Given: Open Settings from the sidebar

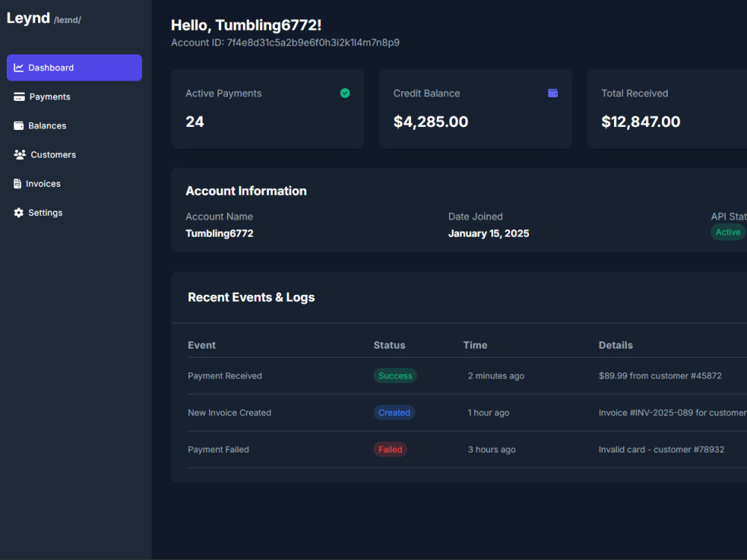Looking at the screenshot, I should (74, 213).
